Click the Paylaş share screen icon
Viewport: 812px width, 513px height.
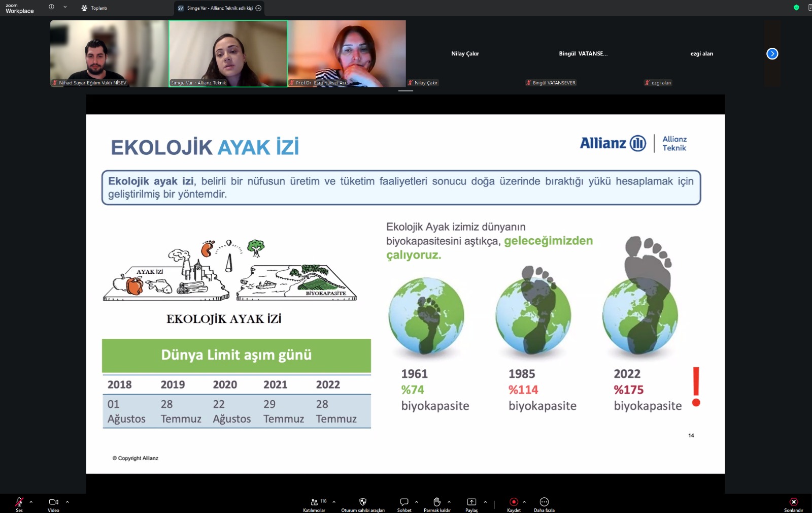471,502
